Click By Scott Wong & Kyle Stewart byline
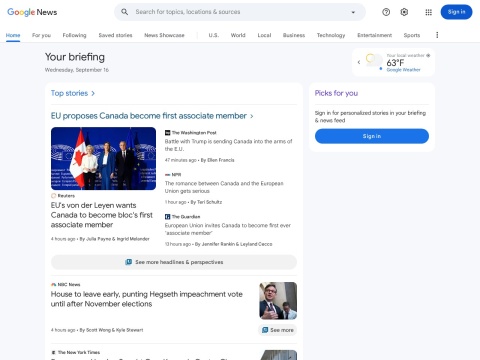The height and width of the screenshot is (360, 480). pyautogui.click(x=111, y=330)
